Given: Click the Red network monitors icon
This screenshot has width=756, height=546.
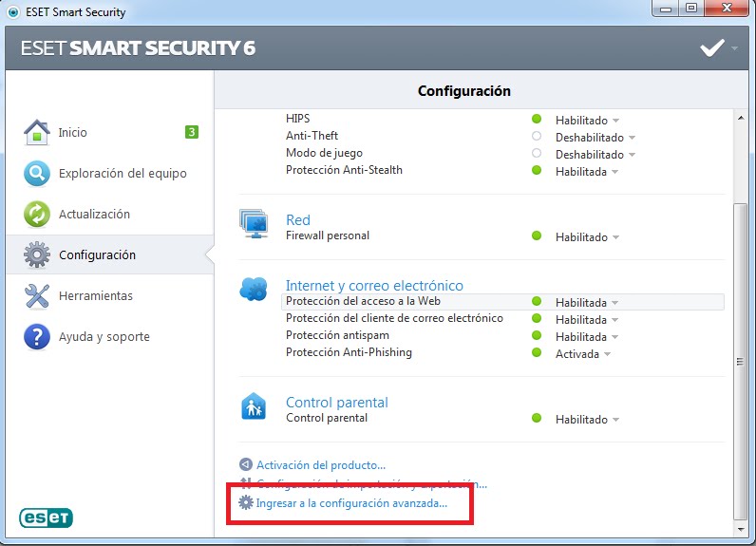Looking at the screenshot, I should click(254, 224).
